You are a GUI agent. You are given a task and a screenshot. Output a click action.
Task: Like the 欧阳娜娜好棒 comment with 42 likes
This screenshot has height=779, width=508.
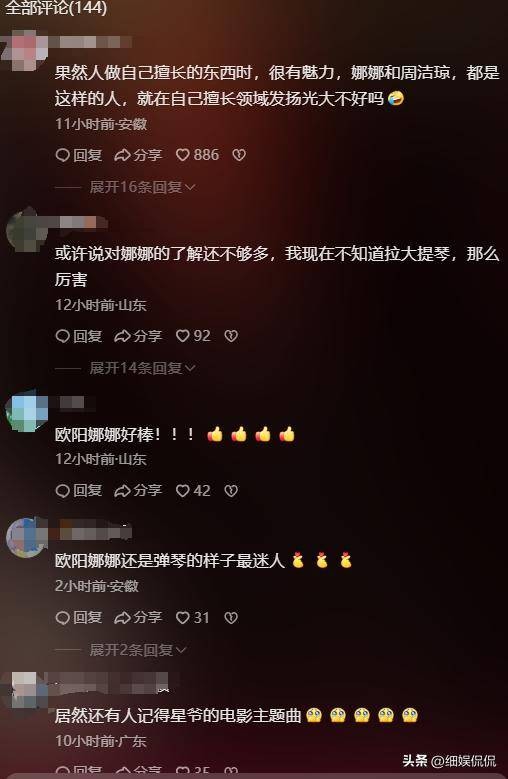click(193, 491)
